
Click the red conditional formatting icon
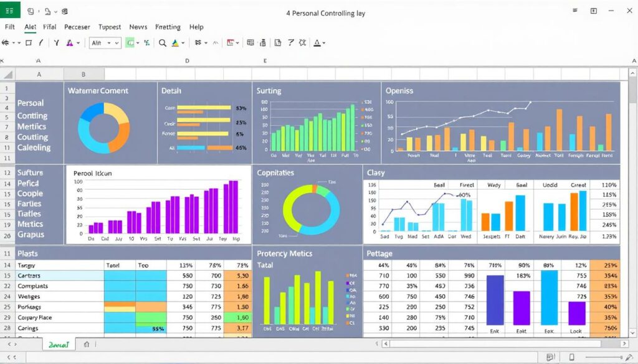click(231, 43)
